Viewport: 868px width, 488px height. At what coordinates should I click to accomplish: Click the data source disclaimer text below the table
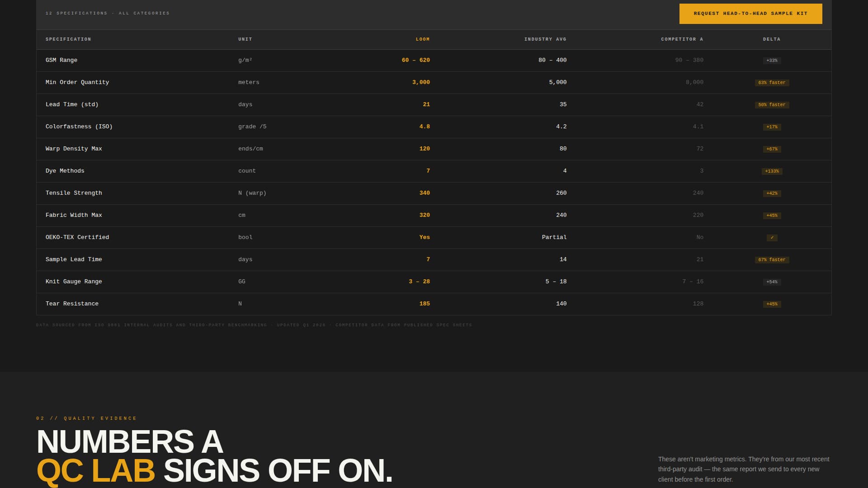(x=254, y=324)
